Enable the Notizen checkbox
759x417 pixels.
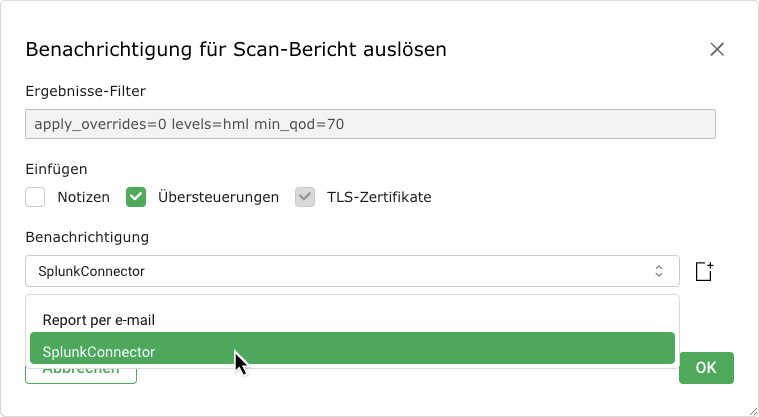36,197
